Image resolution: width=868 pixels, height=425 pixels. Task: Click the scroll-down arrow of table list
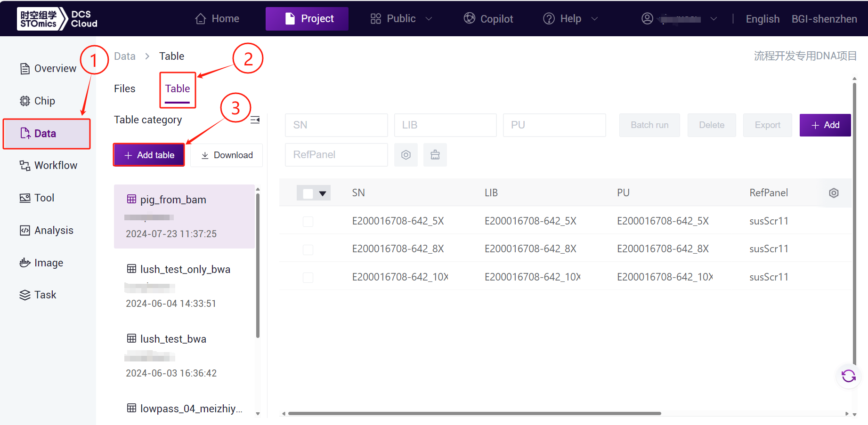pos(258,414)
